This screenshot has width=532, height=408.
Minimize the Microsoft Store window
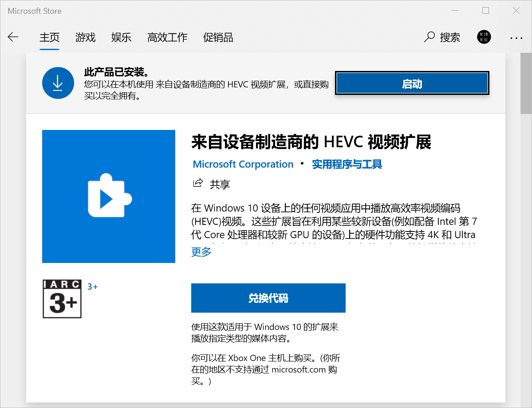pyautogui.click(x=455, y=11)
